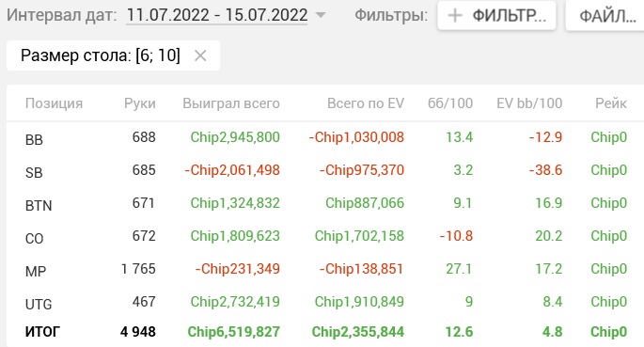The height and width of the screenshot is (347, 644).
Task: Click the ИТОГ totals row
Action: point(325,332)
